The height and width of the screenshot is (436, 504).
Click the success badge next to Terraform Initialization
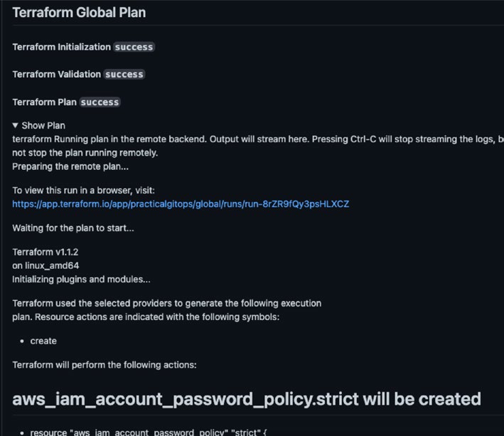(x=134, y=47)
